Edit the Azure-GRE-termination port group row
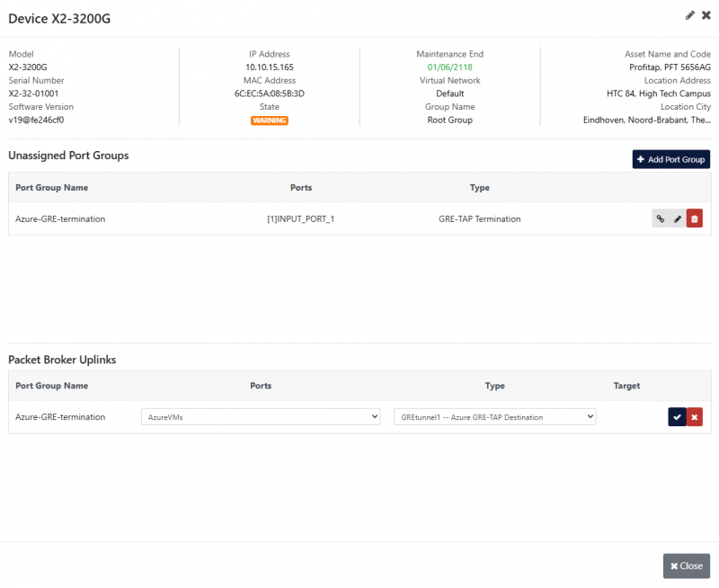Image resolution: width=719 pixels, height=588 pixels. click(678, 218)
